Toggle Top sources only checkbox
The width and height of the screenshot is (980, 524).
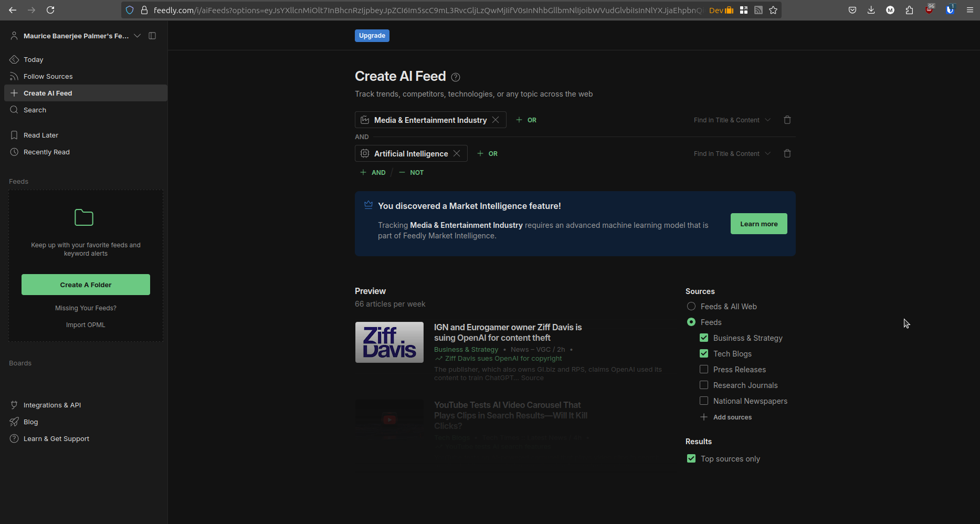(x=691, y=458)
